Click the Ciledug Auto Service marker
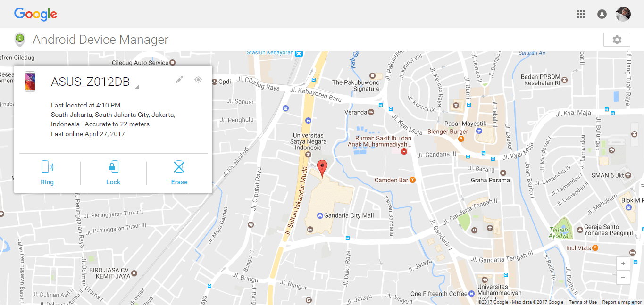The height and width of the screenshot is (305, 644). [173, 62]
